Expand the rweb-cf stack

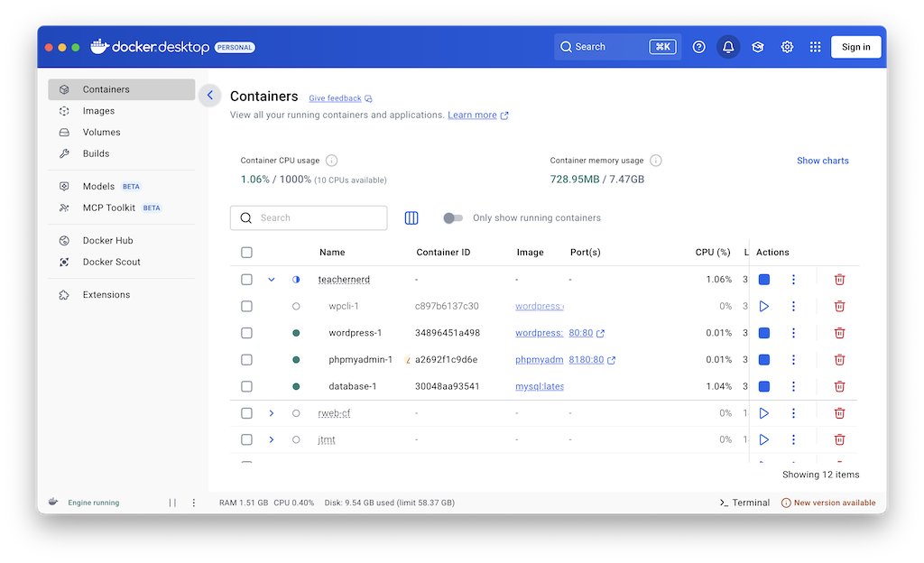click(271, 413)
